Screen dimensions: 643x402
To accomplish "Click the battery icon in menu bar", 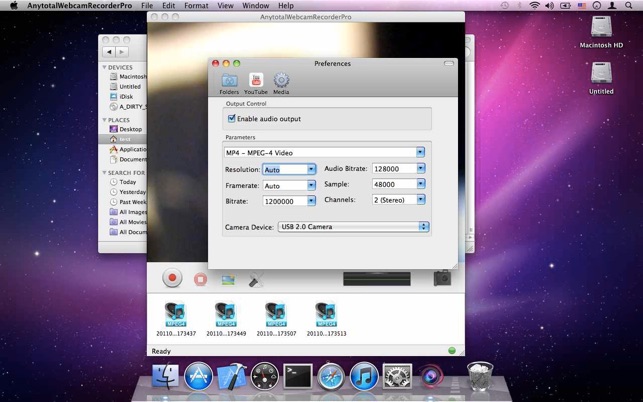I will tap(565, 6).
